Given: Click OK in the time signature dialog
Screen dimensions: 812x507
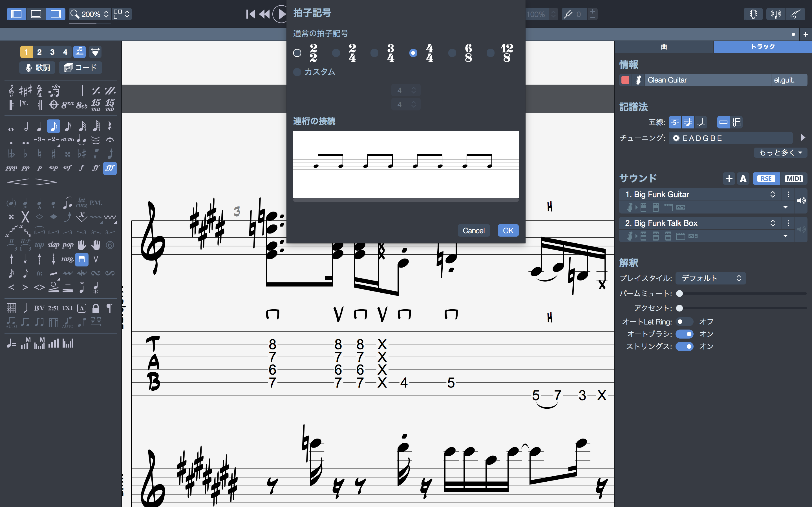Looking at the screenshot, I should coord(508,230).
